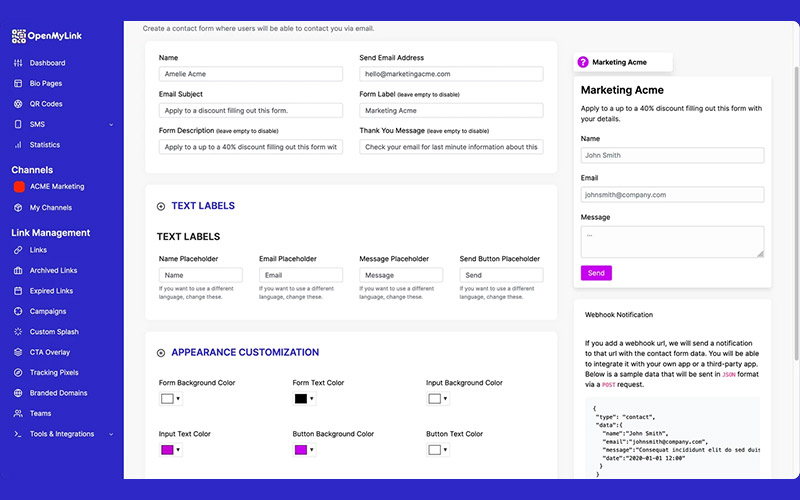Click the Bio Pages sidebar icon
This screenshot has width=800, height=500.
pyautogui.click(x=18, y=83)
